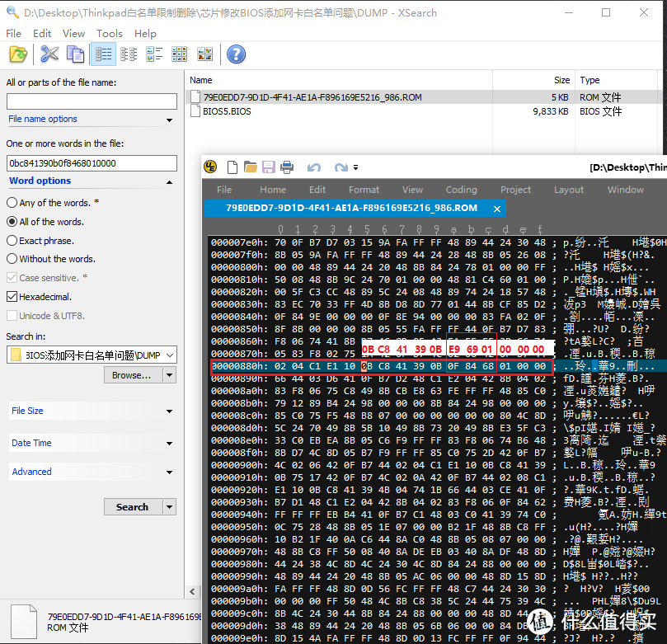This screenshot has width=667, height=644.
Task: Expand File name options section
Action: (x=169, y=120)
